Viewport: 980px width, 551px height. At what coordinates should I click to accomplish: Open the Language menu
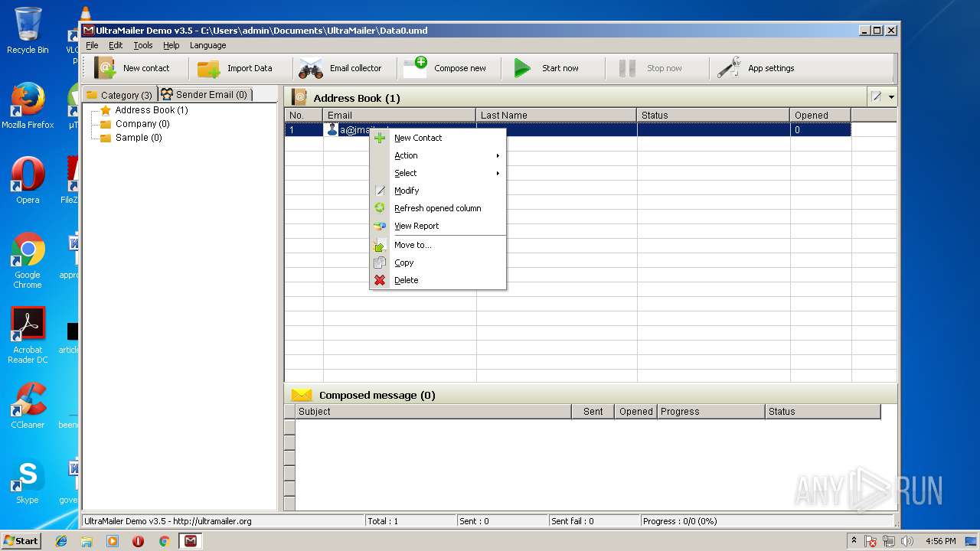207,45
